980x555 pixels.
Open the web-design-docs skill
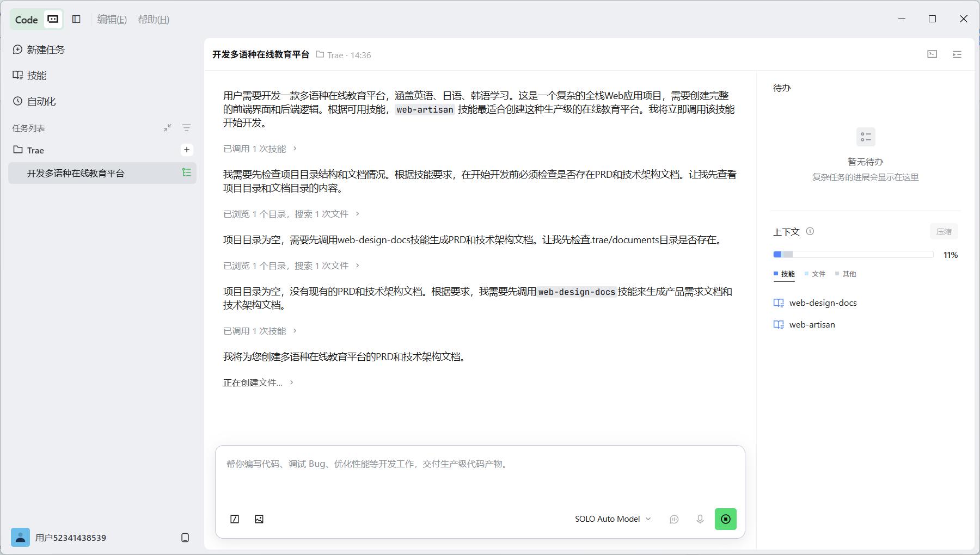(816, 303)
